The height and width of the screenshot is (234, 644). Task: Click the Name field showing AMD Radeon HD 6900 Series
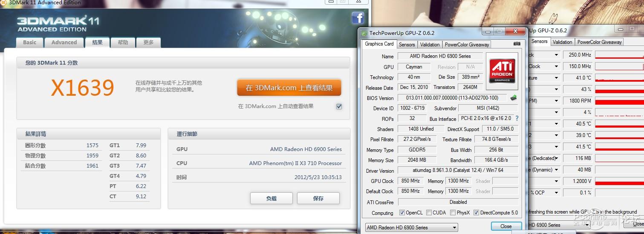point(440,56)
